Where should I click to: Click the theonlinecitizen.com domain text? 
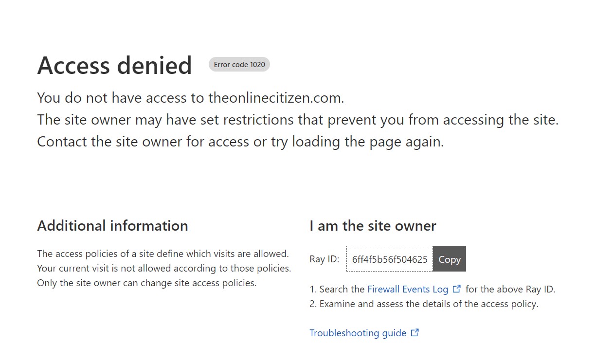[x=276, y=98]
